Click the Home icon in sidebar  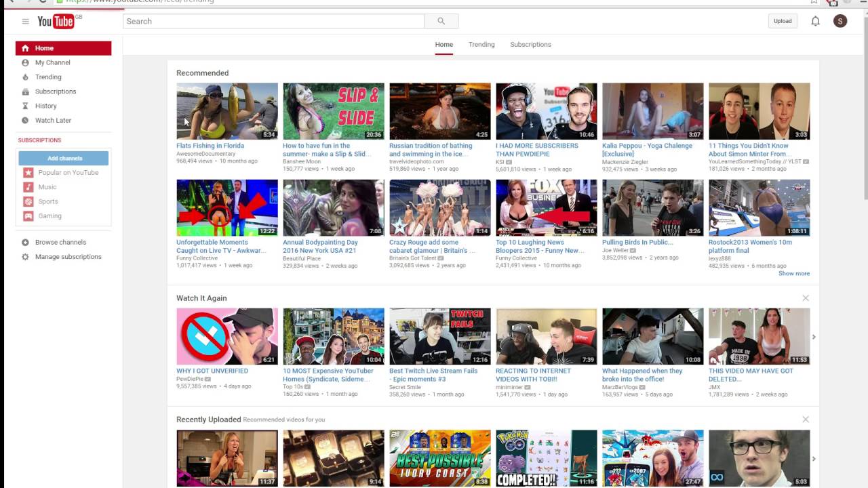pos(25,48)
